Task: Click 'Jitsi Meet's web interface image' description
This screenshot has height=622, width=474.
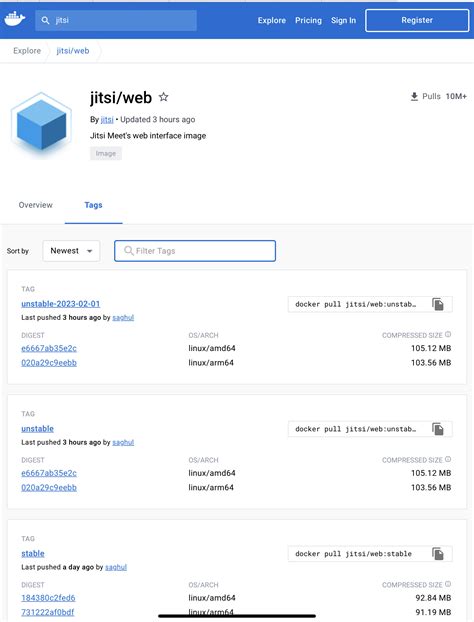Action: tap(148, 136)
